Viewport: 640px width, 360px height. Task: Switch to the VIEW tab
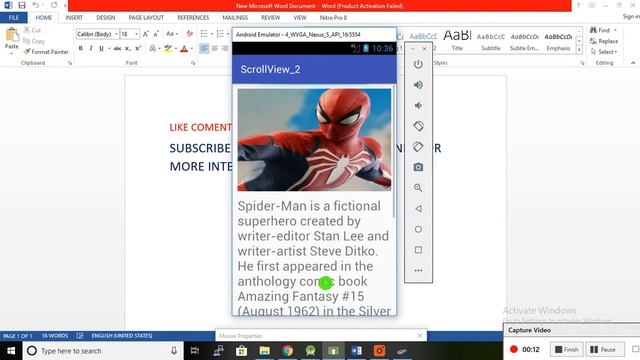[x=300, y=18]
